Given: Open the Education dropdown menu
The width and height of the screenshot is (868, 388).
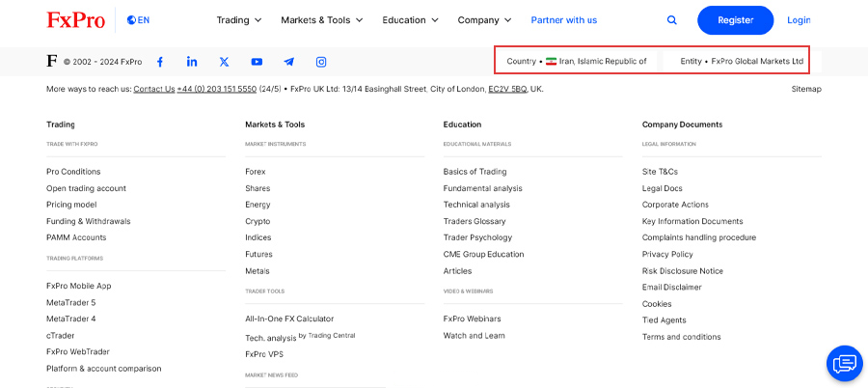Looking at the screenshot, I should tap(410, 20).
